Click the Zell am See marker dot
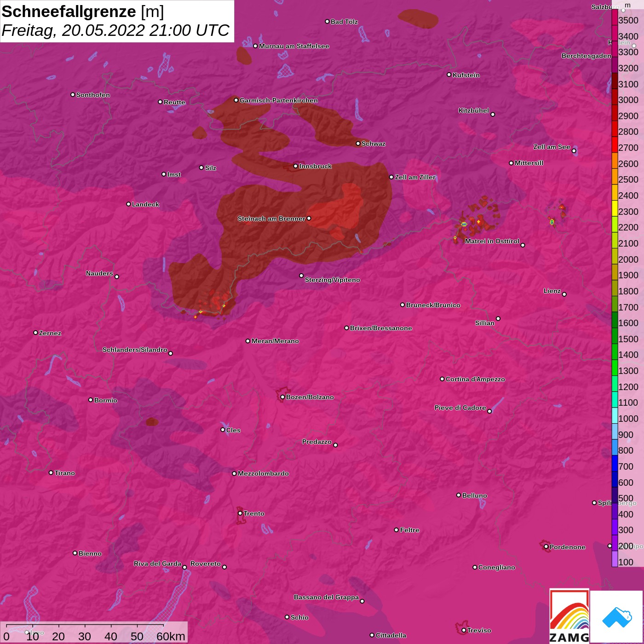 click(574, 151)
